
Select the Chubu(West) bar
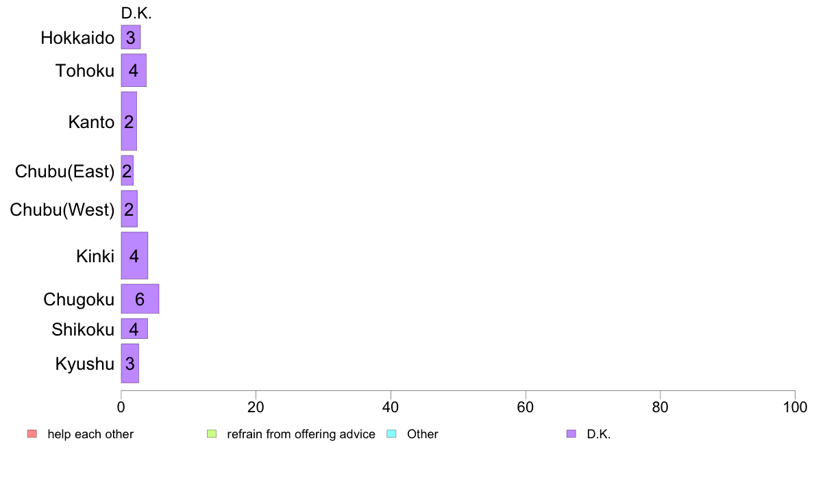(x=129, y=209)
